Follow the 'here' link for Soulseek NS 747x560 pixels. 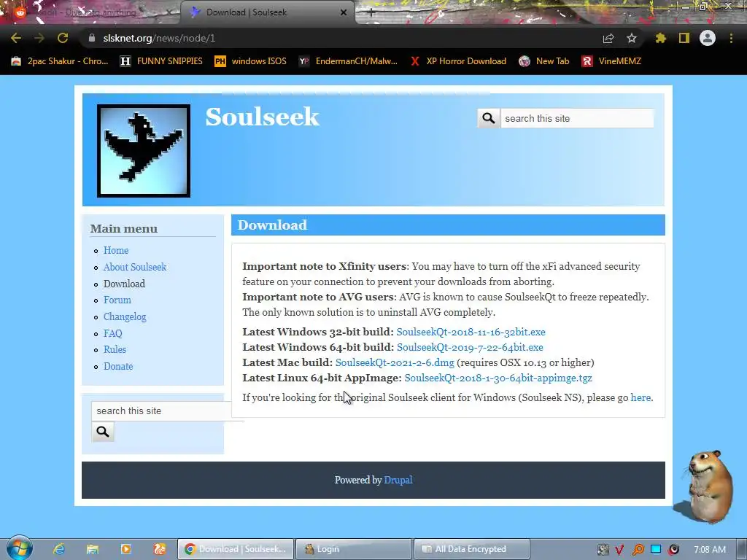640,397
